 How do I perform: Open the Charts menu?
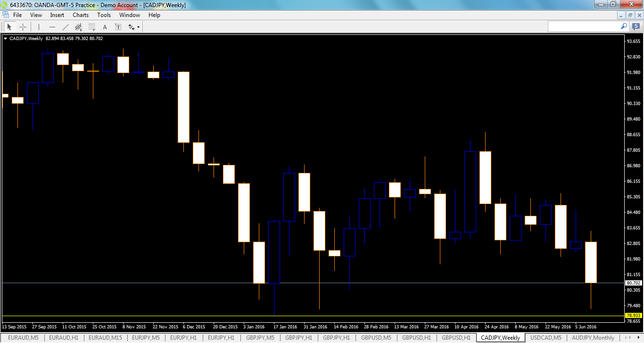click(80, 15)
